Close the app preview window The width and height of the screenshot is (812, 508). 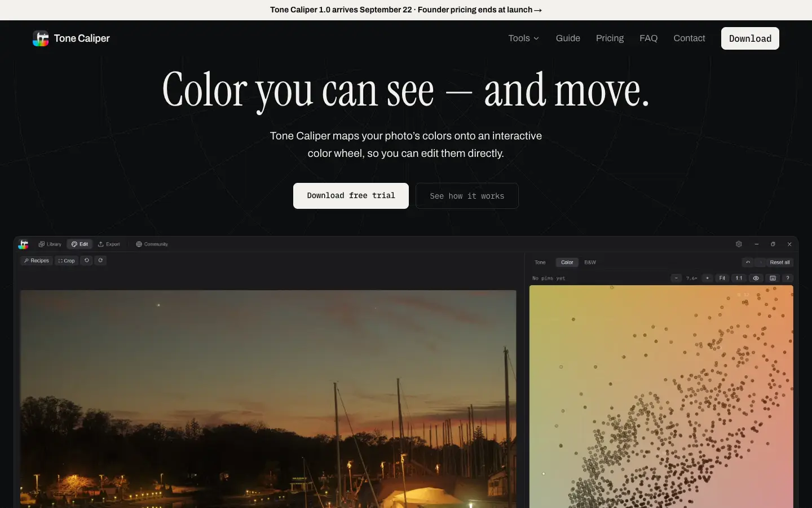pos(789,244)
